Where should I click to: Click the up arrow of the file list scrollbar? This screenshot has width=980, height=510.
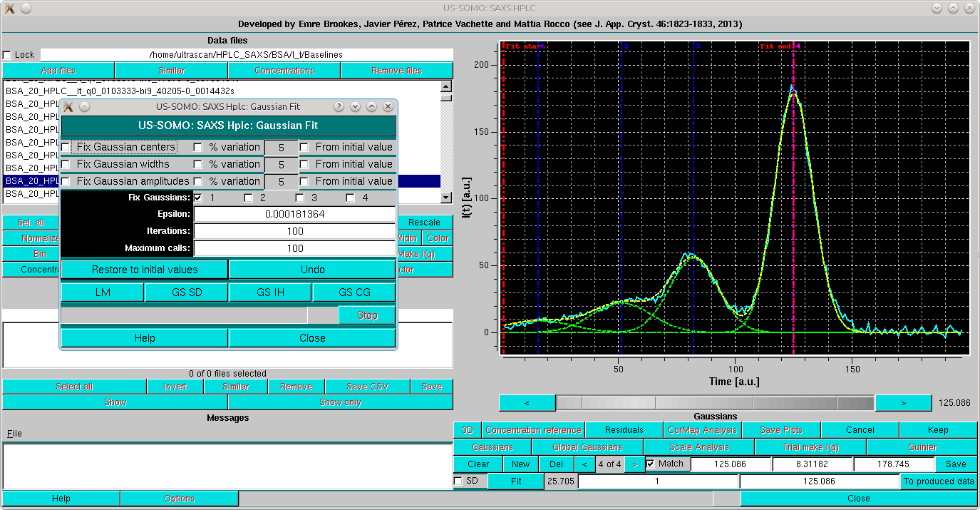446,86
